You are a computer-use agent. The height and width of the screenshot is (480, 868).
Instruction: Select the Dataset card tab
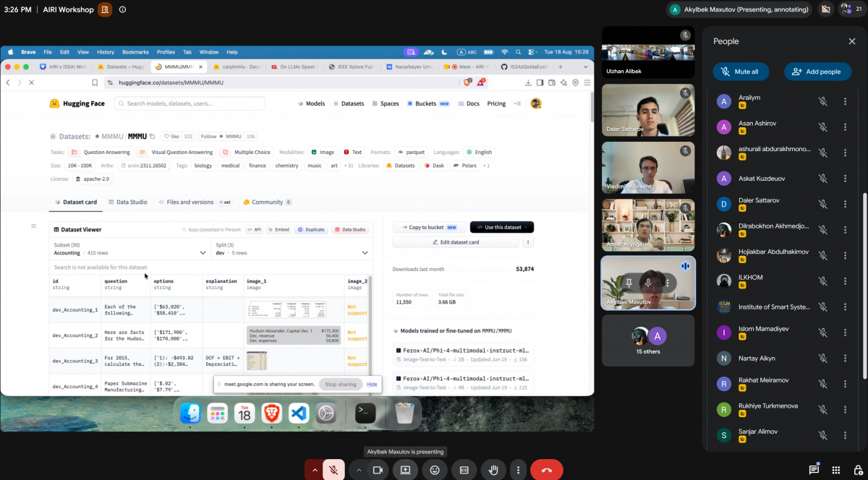[x=76, y=202]
